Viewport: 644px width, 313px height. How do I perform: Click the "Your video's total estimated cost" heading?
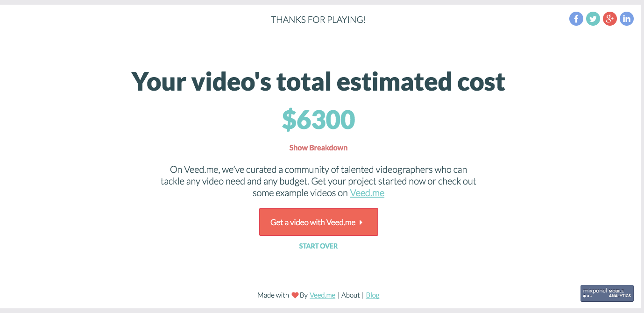coord(318,82)
